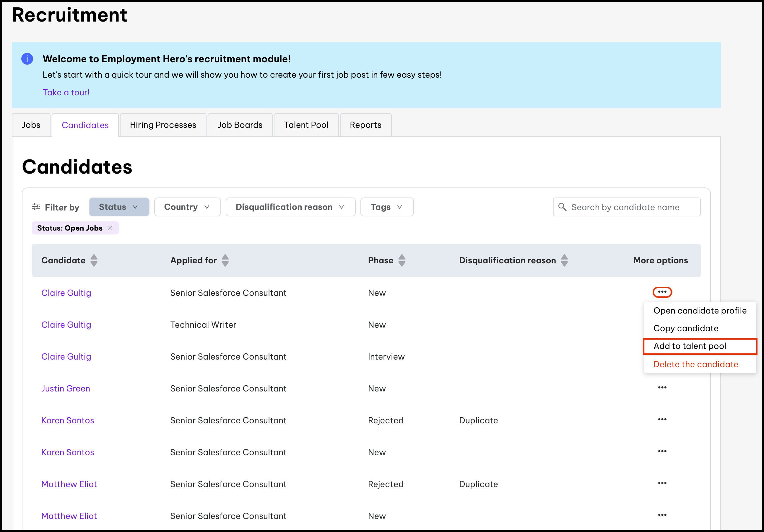Expand the Country filter dropdown
The height and width of the screenshot is (532, 764).
coord(187,207)
